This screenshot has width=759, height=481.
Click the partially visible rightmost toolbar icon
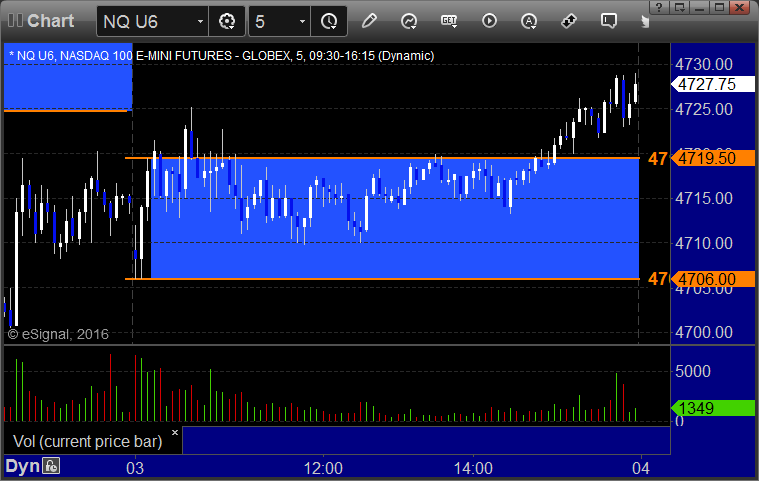coord(645,21)
